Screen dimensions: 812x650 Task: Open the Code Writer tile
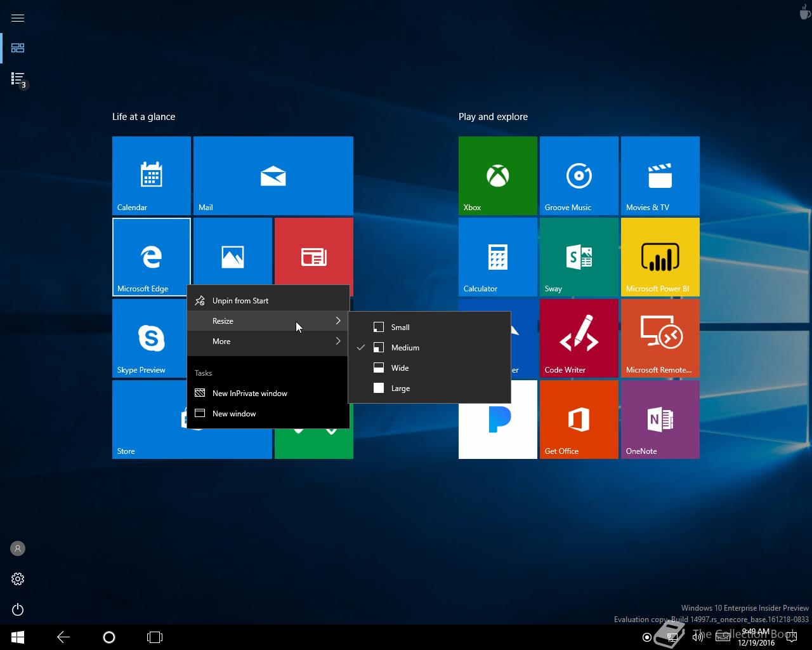click(579, 338)
